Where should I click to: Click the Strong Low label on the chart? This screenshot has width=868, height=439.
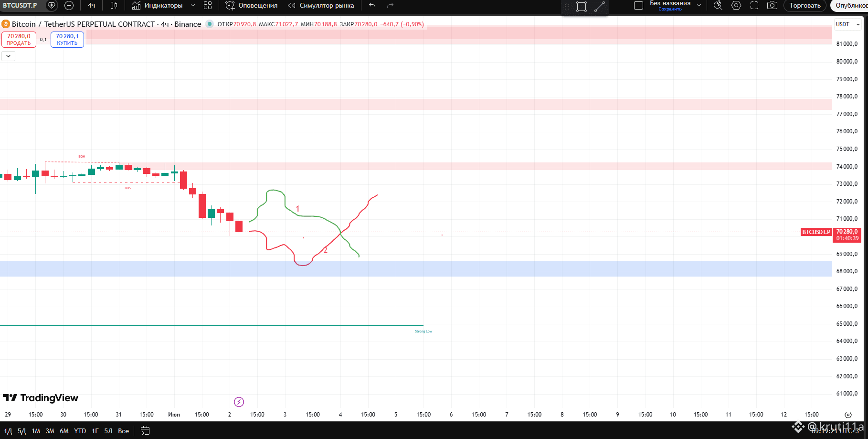423,332
